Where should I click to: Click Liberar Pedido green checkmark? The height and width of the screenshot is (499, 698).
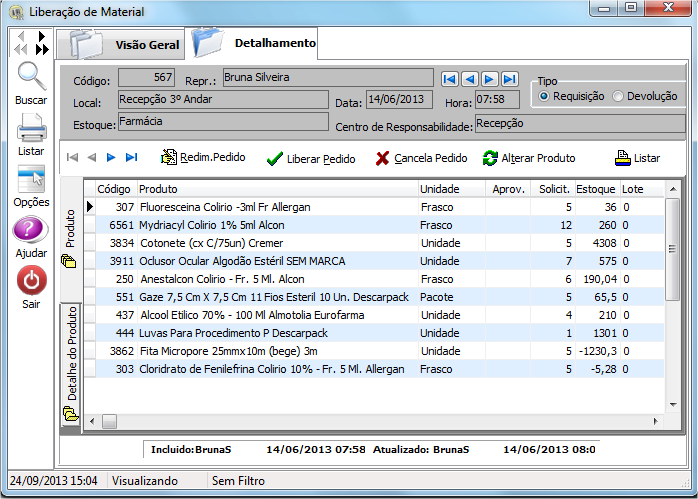[310, 158]
